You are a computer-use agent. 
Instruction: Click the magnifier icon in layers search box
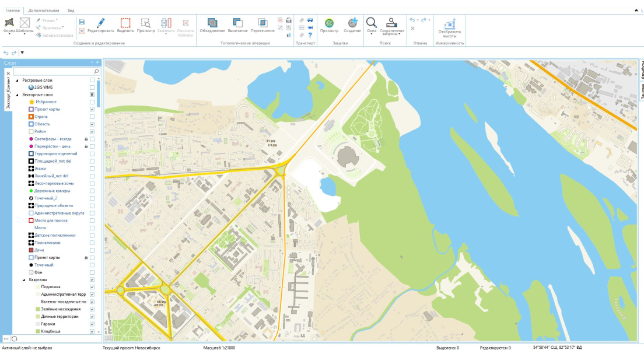click(x=96, y=72)
